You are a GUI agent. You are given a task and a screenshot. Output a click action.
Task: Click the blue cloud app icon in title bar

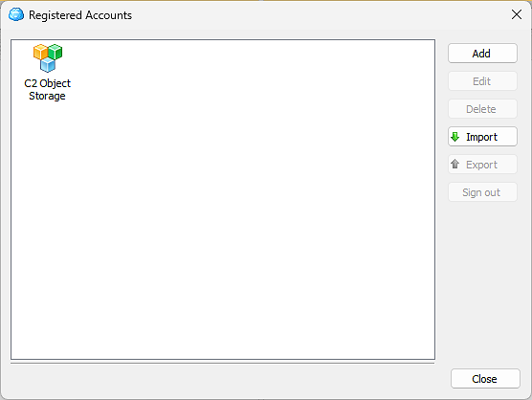click(x=16, y=14)
